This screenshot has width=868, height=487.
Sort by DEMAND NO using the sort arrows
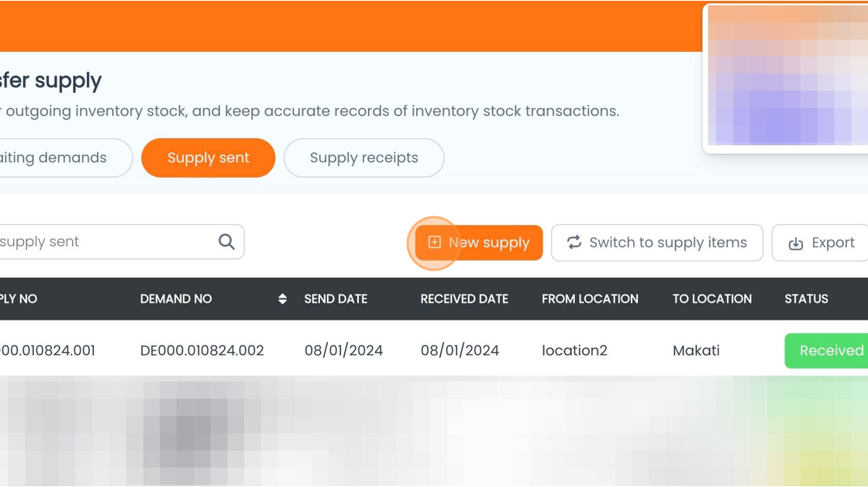pyautogui.click(x=282, y=299)
